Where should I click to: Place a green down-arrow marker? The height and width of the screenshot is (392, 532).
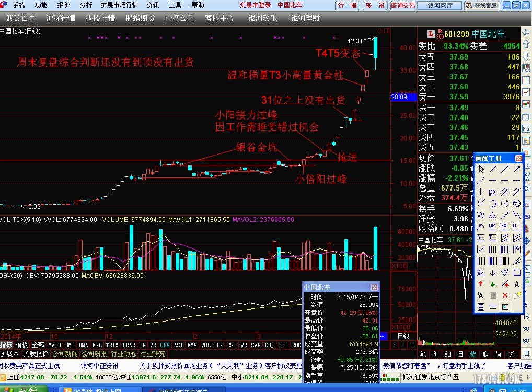point(493,284)
